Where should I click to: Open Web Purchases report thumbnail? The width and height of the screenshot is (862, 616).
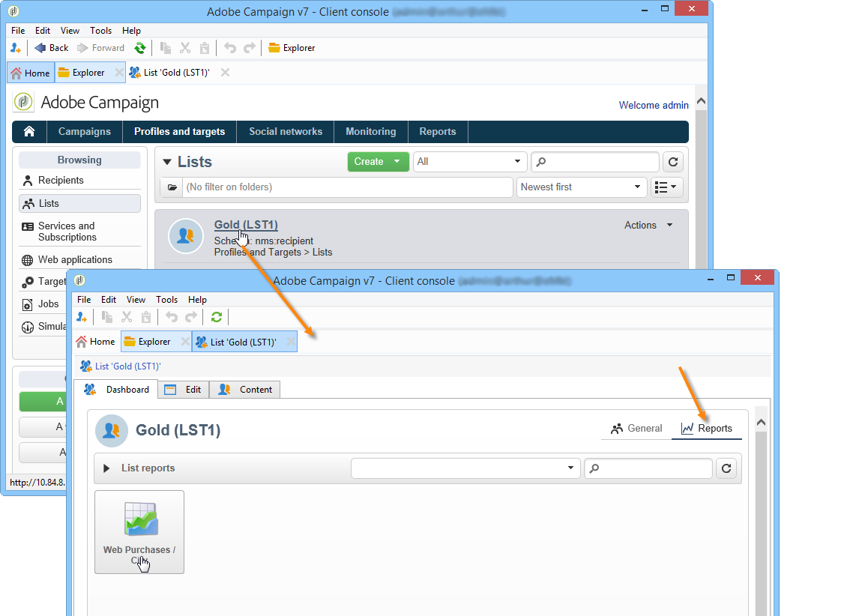[x=139, y=532]
